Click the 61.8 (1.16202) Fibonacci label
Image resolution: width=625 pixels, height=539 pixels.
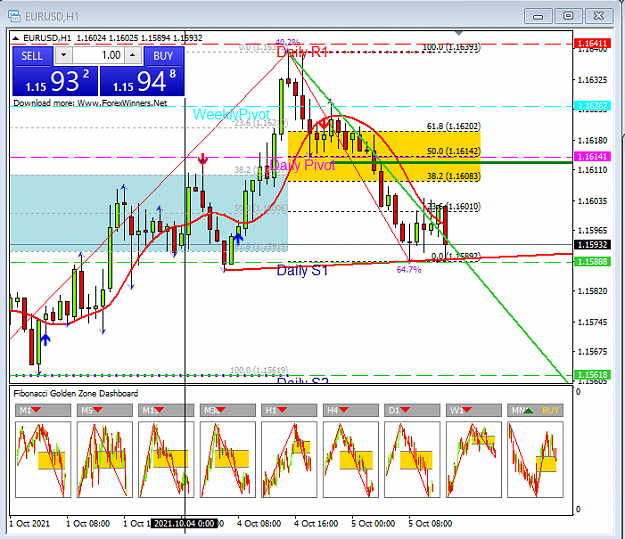click(x=454, y=126)
